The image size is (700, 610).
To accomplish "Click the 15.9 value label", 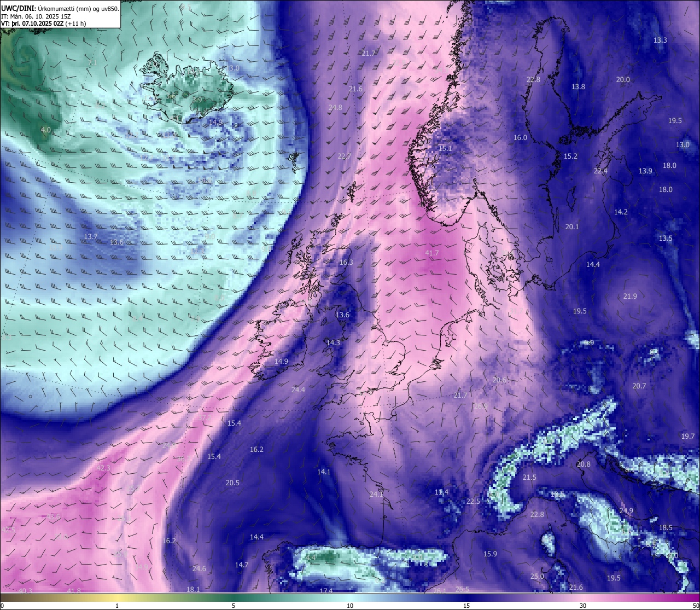I will (x=490, y=554).
